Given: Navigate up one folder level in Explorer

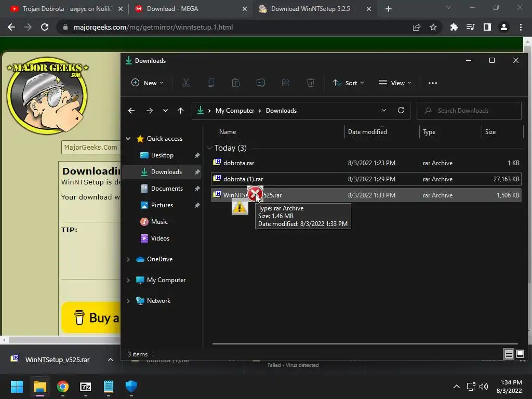Looking at the screenshot, I should 180,111.
